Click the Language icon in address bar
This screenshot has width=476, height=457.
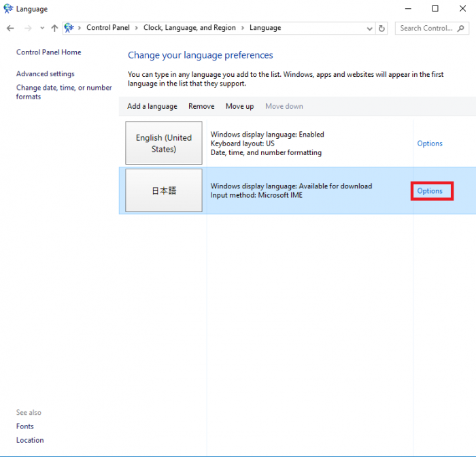69,28
